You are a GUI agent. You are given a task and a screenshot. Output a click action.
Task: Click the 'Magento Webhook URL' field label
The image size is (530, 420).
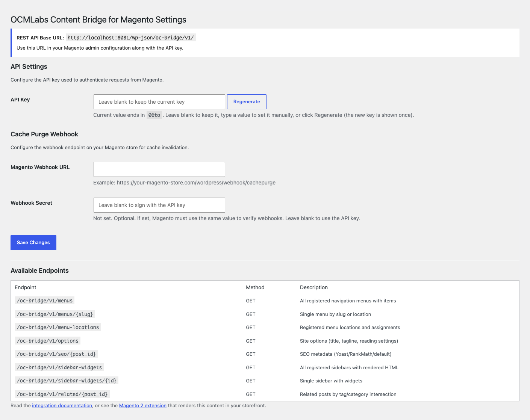tap(40, 167)
